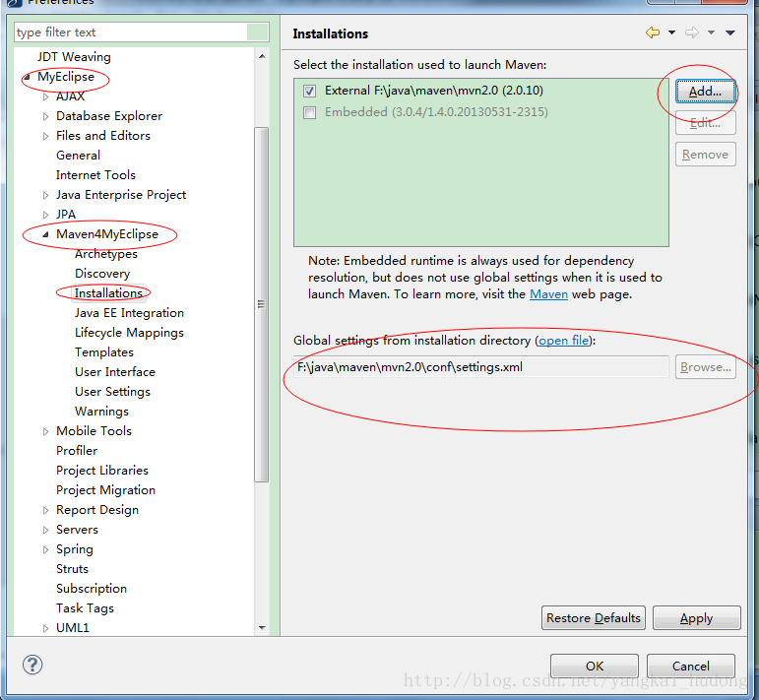Select Project Libraries in the tree
759x700 pixels.
click(x=102, y=471)
